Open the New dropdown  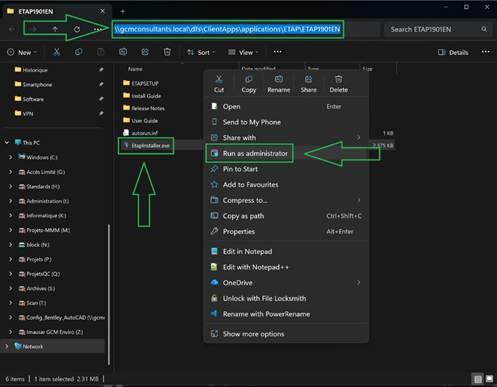tap(22, 52)
